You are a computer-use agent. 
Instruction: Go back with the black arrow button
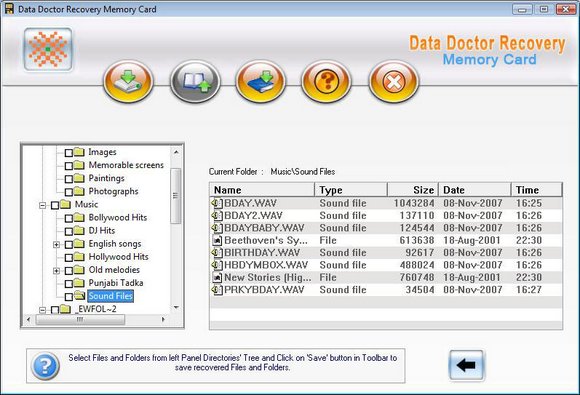pos(466,365)
